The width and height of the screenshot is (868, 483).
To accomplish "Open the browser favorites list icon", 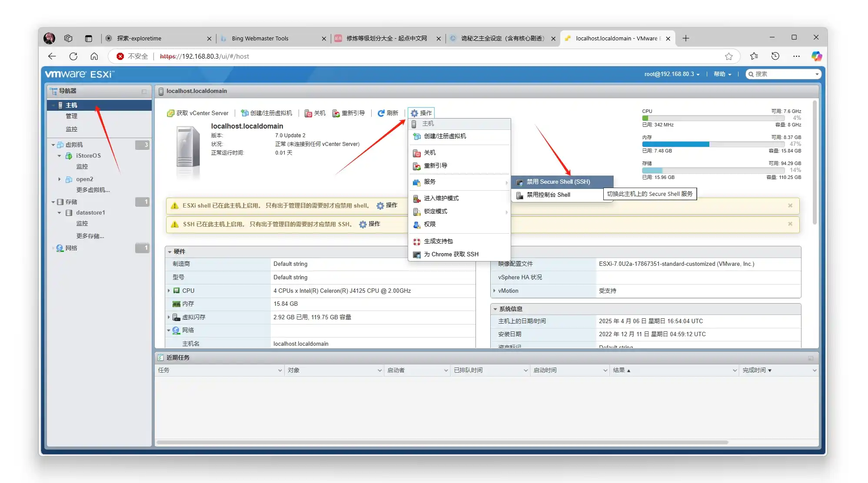I will tap(754, 56).
